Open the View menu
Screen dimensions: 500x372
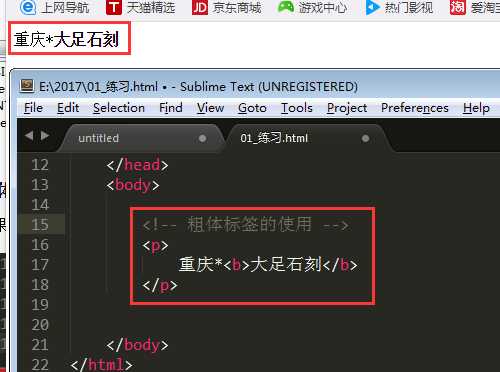coord(210,108)
